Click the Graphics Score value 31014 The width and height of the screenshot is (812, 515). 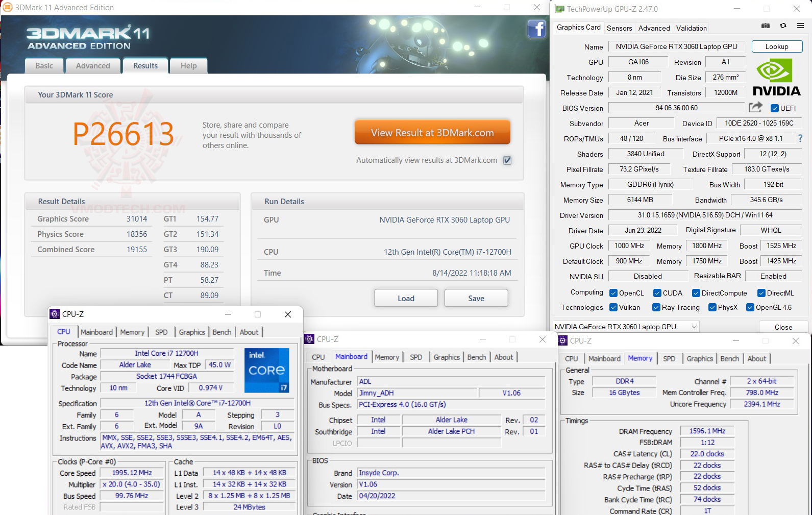[x=137, y=219]
